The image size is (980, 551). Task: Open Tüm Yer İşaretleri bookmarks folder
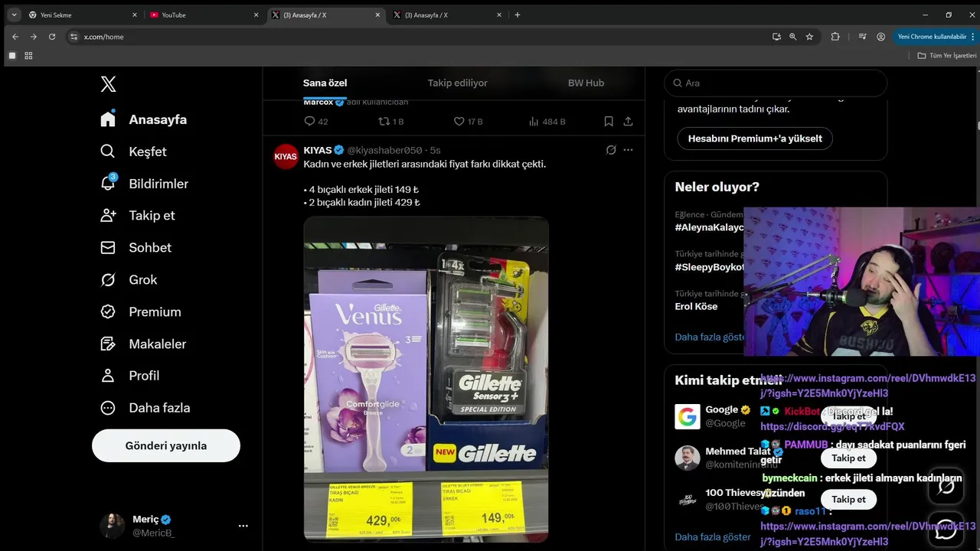pos(947,55)
